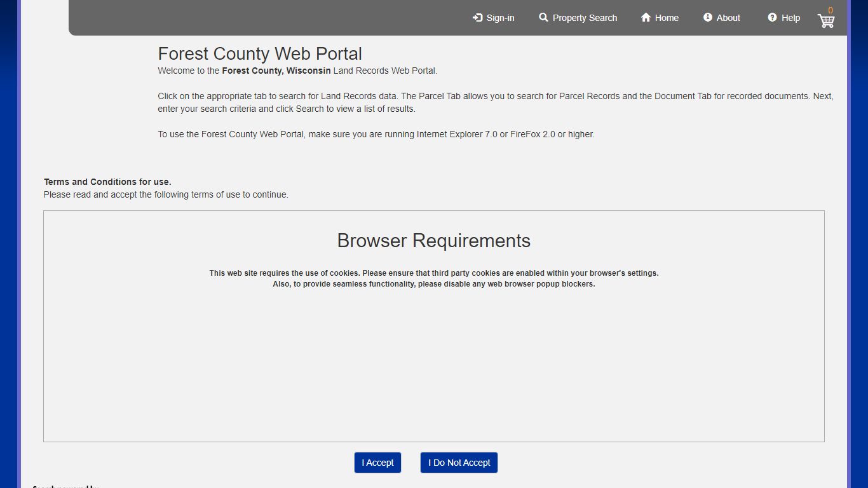Open the Help page
868x488 pixels.
[784, 18]
